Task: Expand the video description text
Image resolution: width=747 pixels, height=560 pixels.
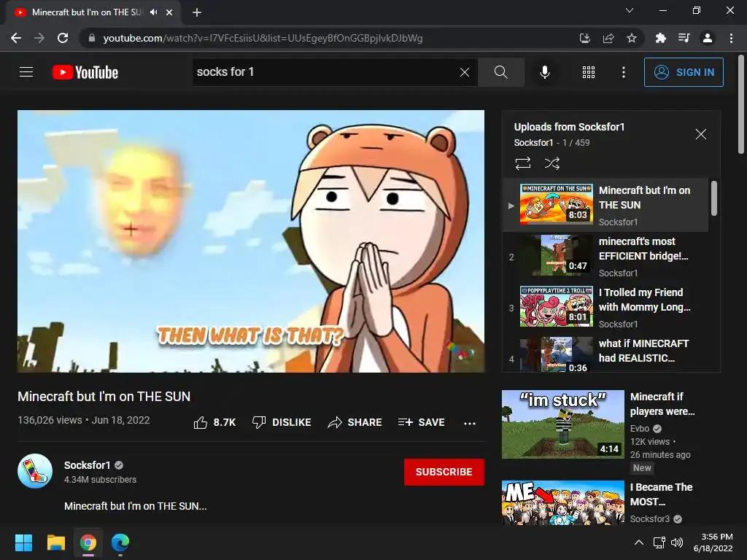Action: [136, 506]
